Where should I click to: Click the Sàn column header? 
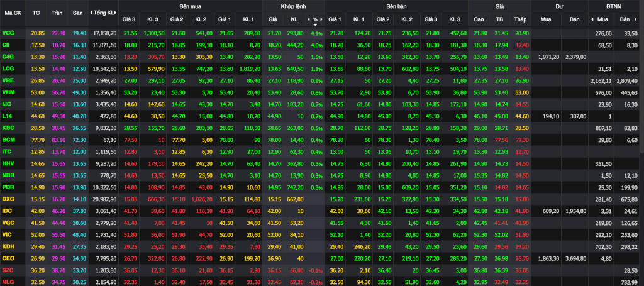pos(77,13)
